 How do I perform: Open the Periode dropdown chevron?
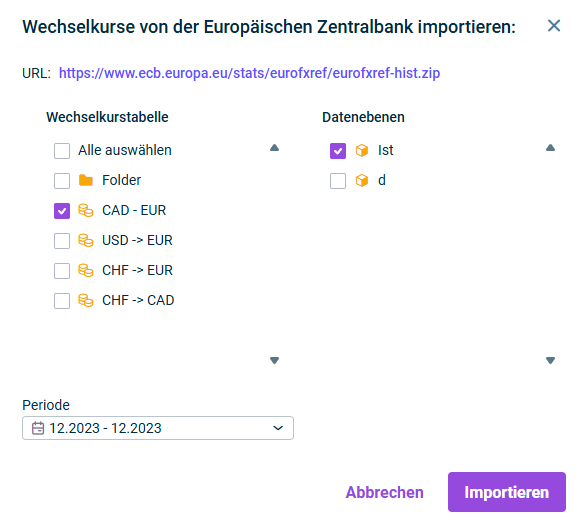(x=278, y=428)
